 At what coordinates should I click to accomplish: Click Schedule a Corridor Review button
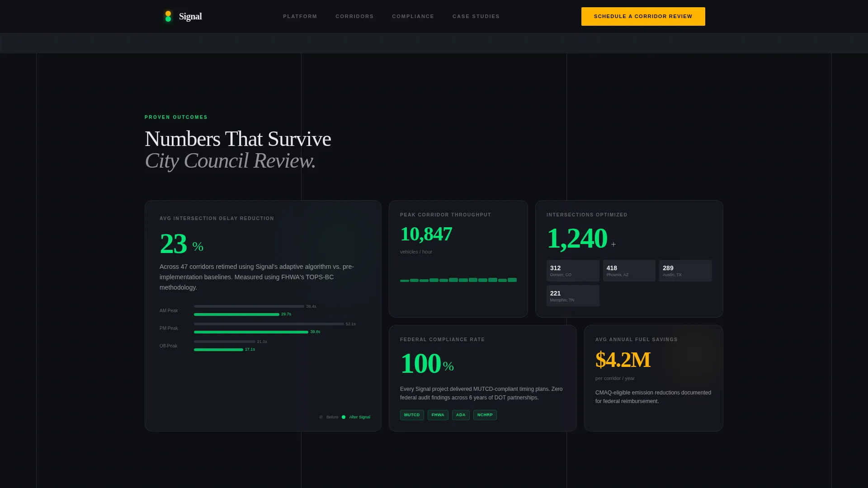point(643,16)
